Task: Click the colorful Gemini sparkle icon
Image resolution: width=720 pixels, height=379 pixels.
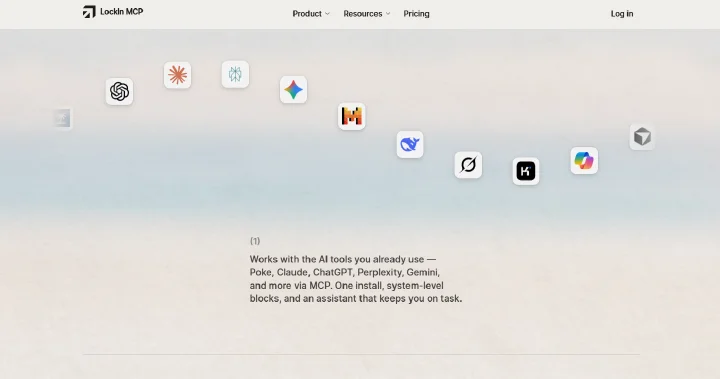Action: click(293, 90)
